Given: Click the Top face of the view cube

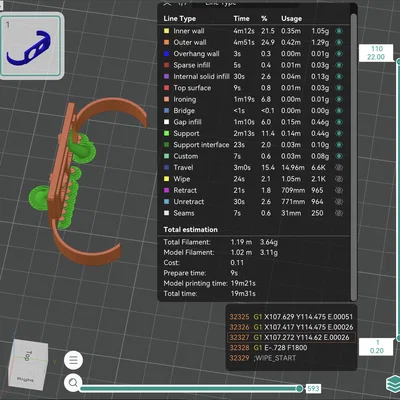Looking at the screenshot, I should point(29,356).
